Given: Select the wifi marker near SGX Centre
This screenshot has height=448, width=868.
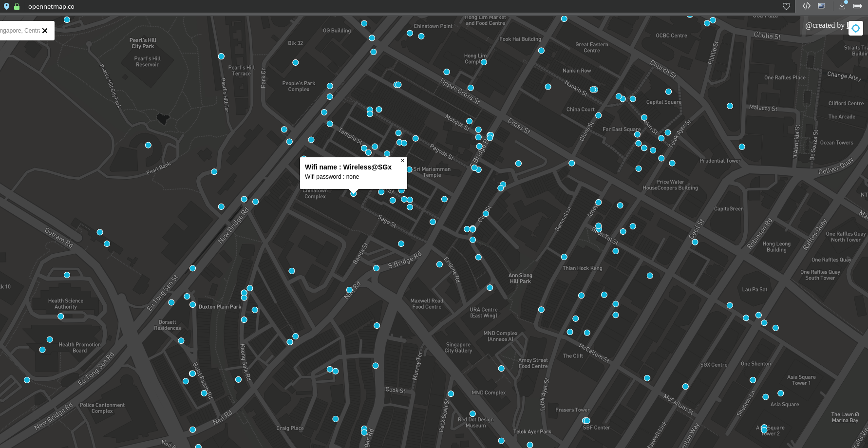Looking at the screenshot, I should [686, 387].
